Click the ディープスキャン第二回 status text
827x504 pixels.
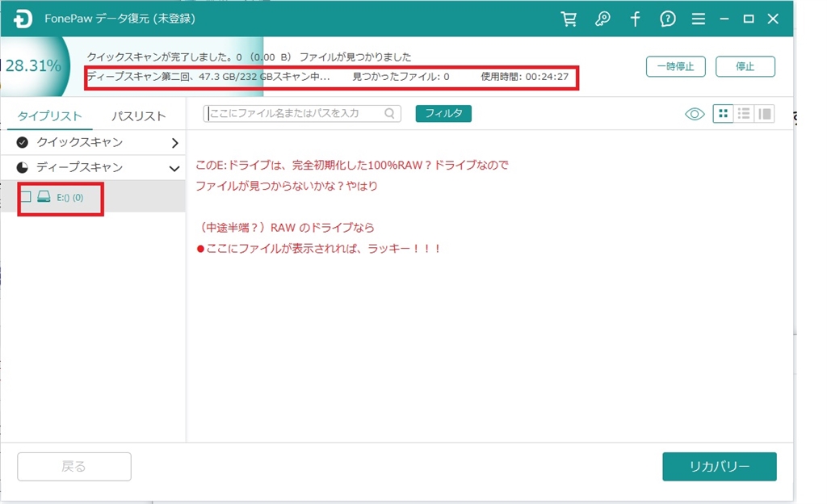208,77
